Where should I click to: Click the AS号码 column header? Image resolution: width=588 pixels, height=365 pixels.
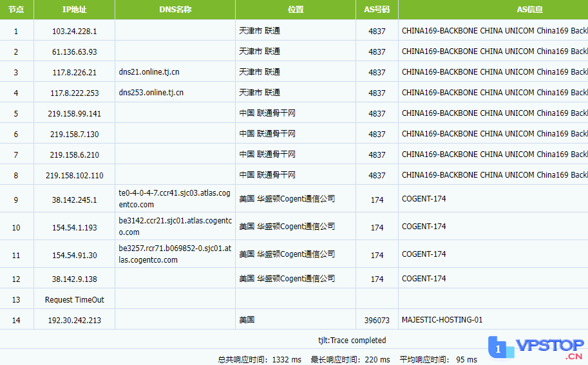coord(377,10)
